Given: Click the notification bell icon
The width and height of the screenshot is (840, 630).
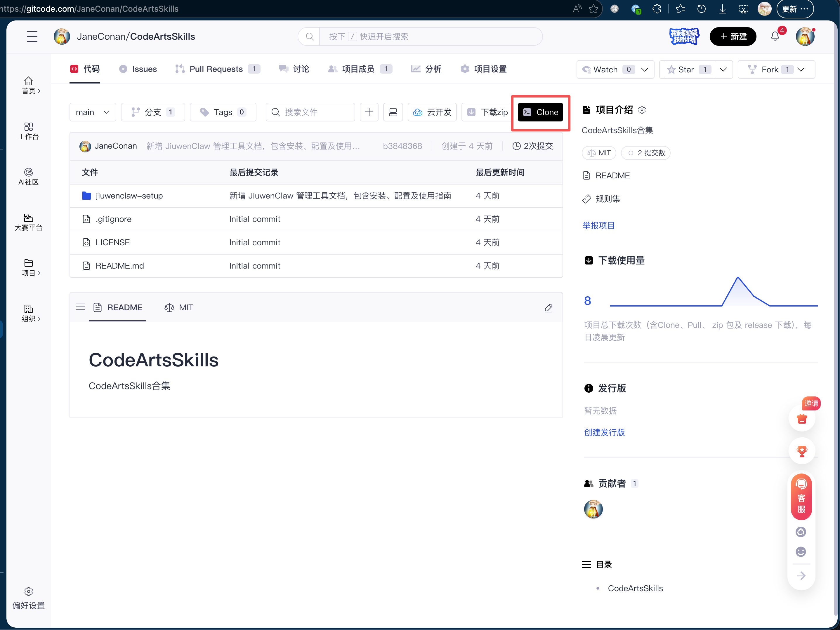Looking at the screenshot, I should pos(775,36).
